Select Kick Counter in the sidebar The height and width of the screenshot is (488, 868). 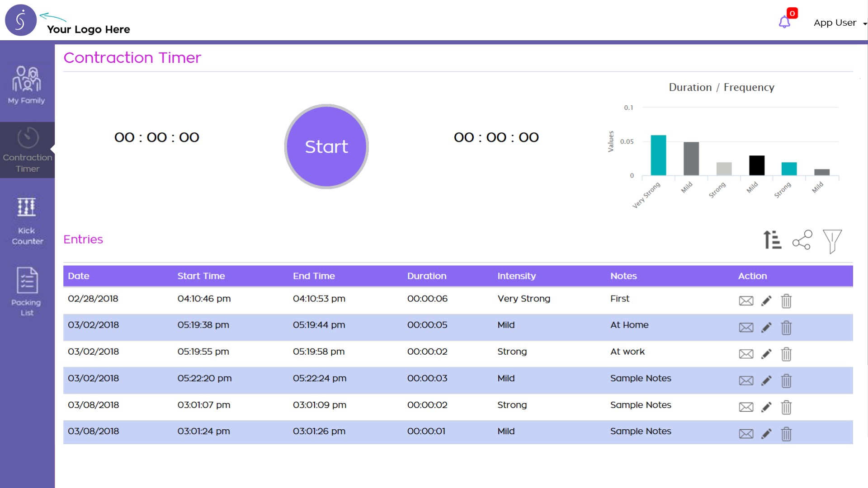click(x=27, y=221)
